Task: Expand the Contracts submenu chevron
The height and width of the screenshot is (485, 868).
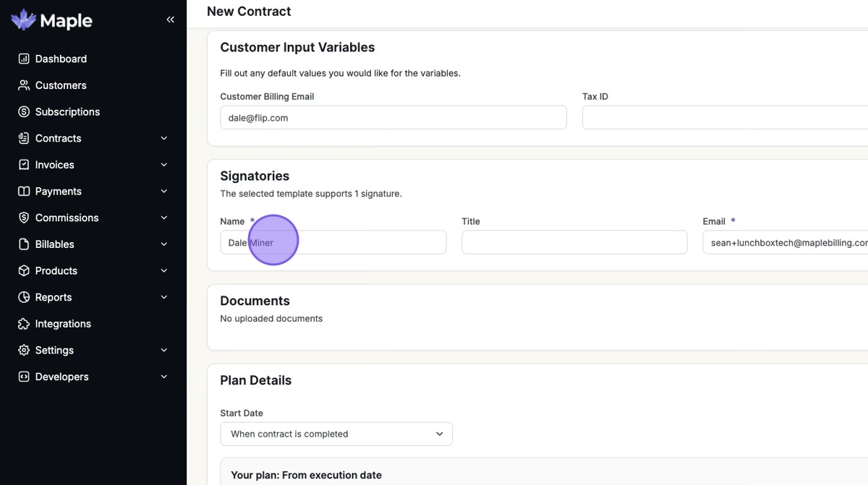Action: [x=164, y=138]
